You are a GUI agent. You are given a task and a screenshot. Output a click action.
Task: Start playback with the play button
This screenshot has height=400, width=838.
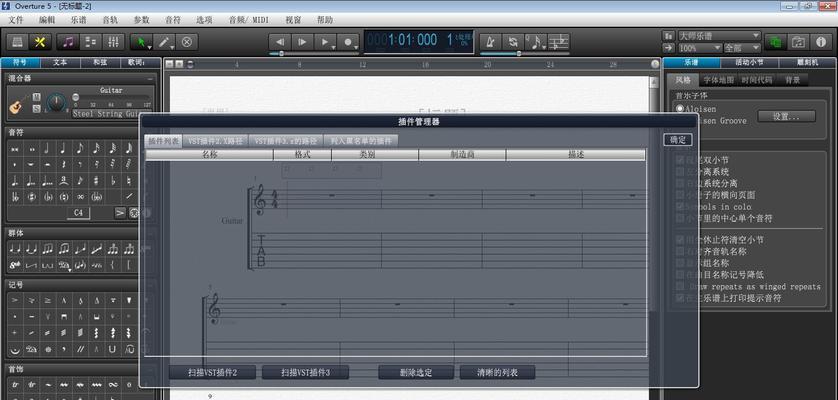click(323, 42)
